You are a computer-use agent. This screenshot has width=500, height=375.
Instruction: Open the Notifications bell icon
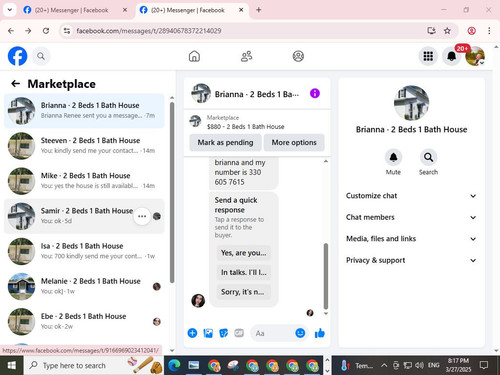click(x=452, y=56)
